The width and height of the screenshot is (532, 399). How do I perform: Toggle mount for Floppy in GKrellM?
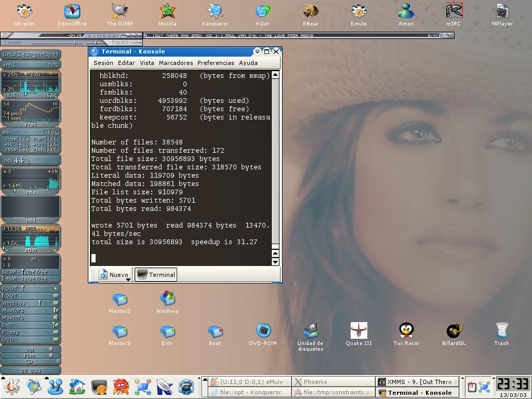pos(56,332)
